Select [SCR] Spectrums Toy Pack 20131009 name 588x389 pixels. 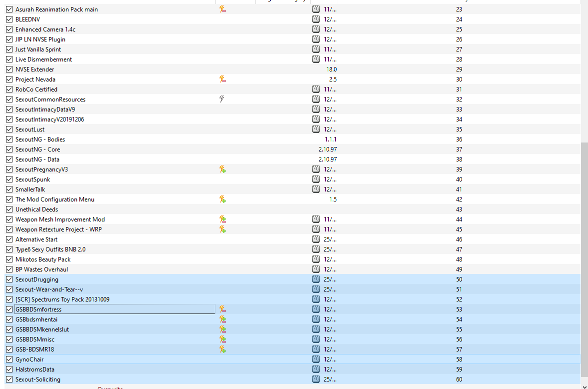pos(62,299)
